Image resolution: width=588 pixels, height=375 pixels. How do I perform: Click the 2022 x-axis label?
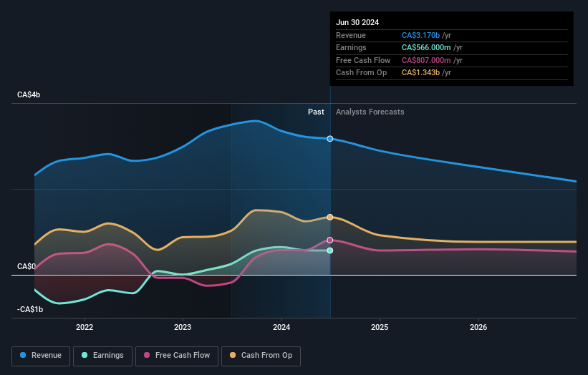[85, 327]
